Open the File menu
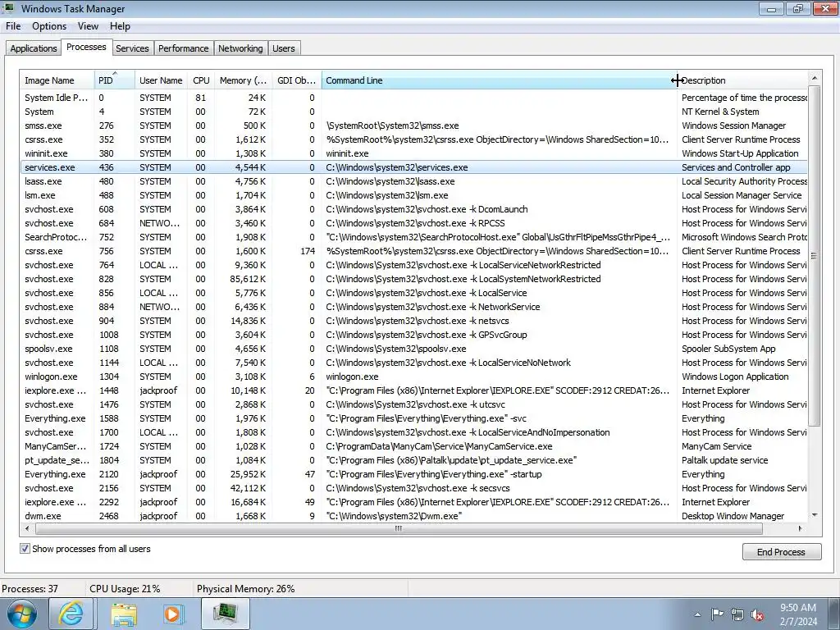The image size is (840, 630). tap(13, 26)
